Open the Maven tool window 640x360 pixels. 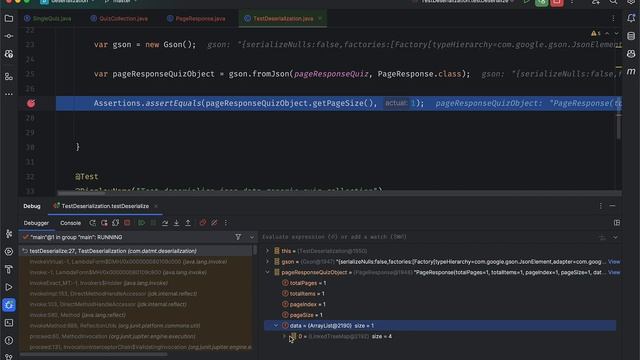631,71
